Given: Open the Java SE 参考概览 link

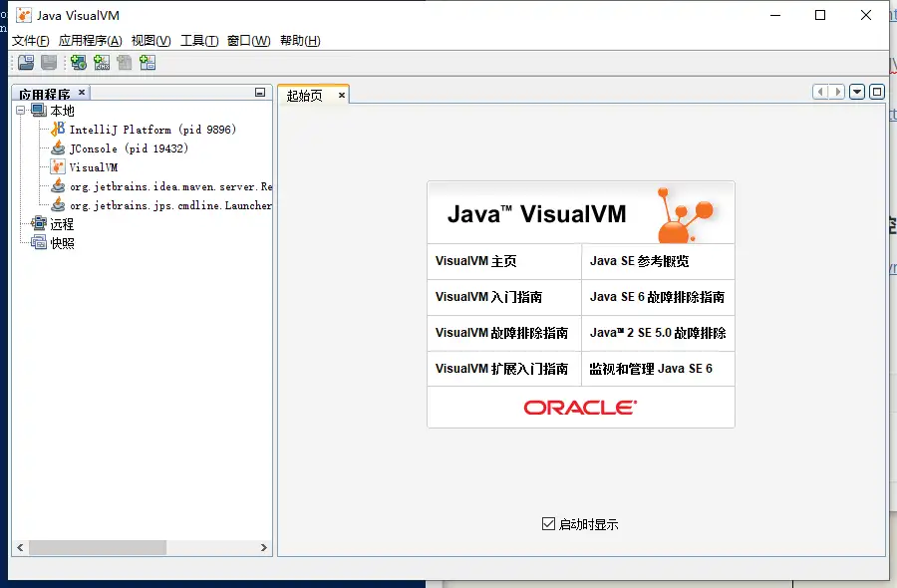Looking at the screenshot, I should pos(639,261).
